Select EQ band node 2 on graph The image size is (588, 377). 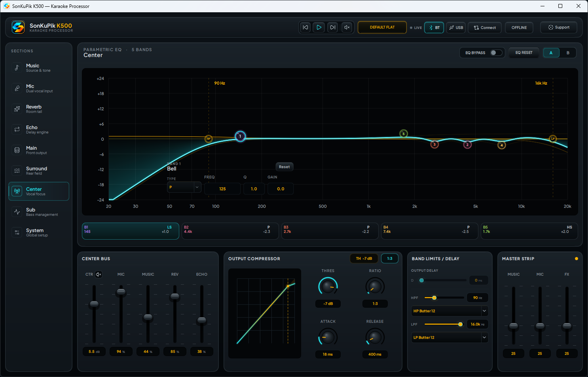467,145
